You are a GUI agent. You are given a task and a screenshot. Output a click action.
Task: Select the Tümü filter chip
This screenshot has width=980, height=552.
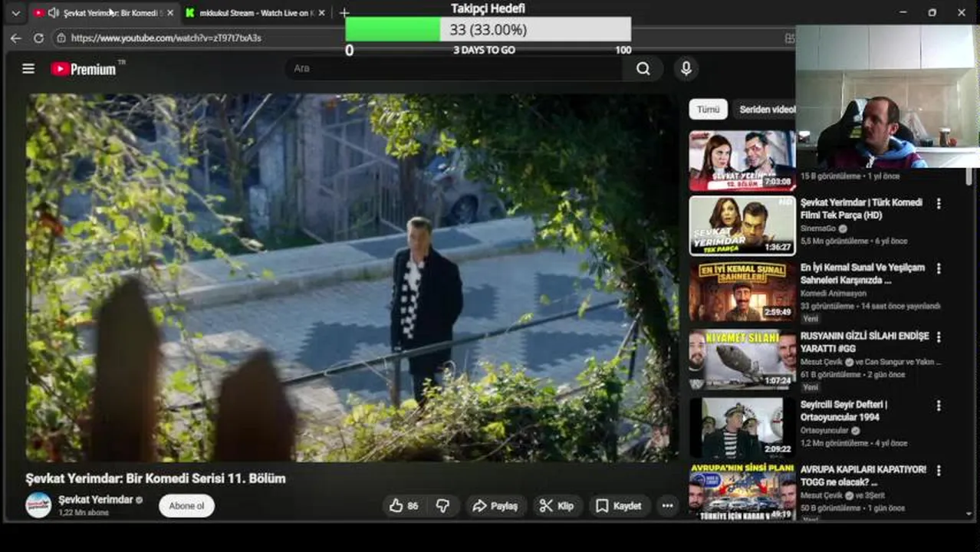coord(708,110)
